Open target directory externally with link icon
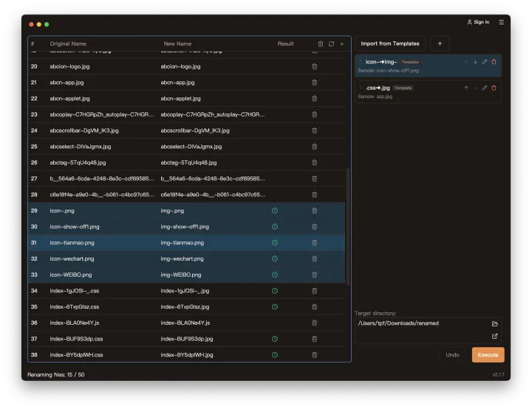This screenshot has width=532, height=409. point(494,336)
